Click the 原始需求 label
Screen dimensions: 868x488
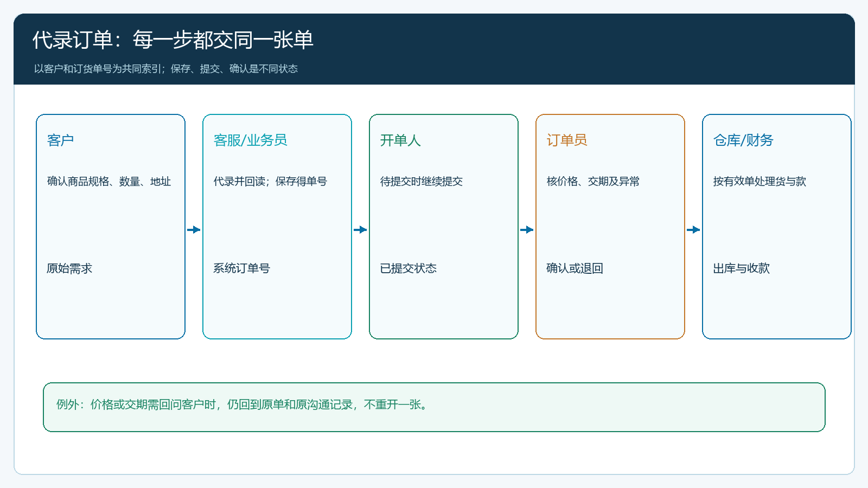click(69, 268)
